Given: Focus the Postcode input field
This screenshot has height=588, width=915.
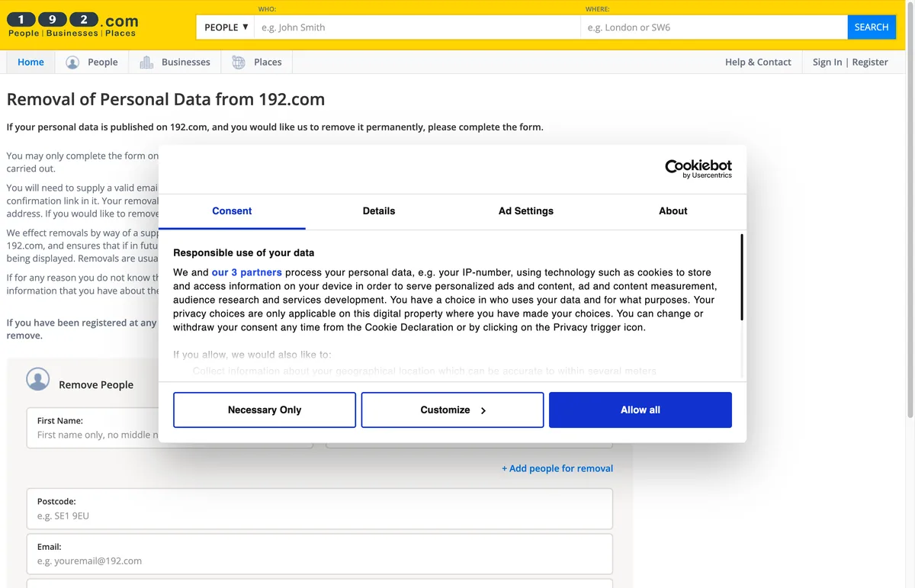Looking at the screenshot, I should click(319, 509).
